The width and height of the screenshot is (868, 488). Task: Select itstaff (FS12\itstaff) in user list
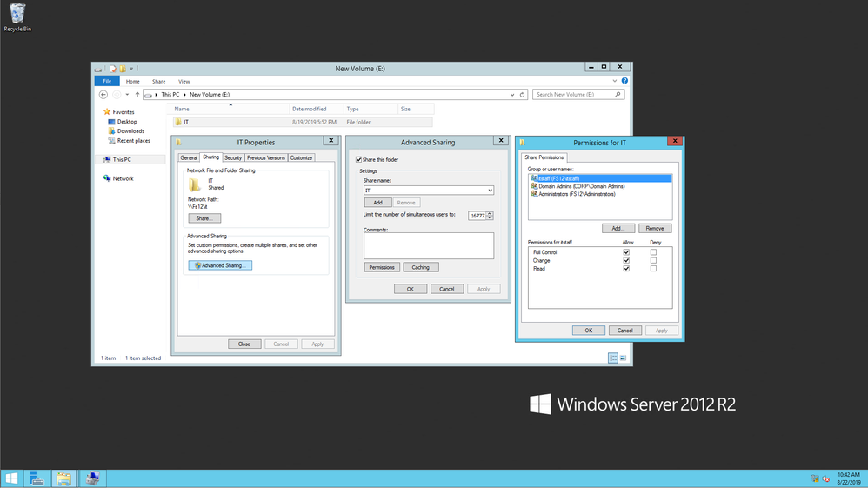(600, 178)
